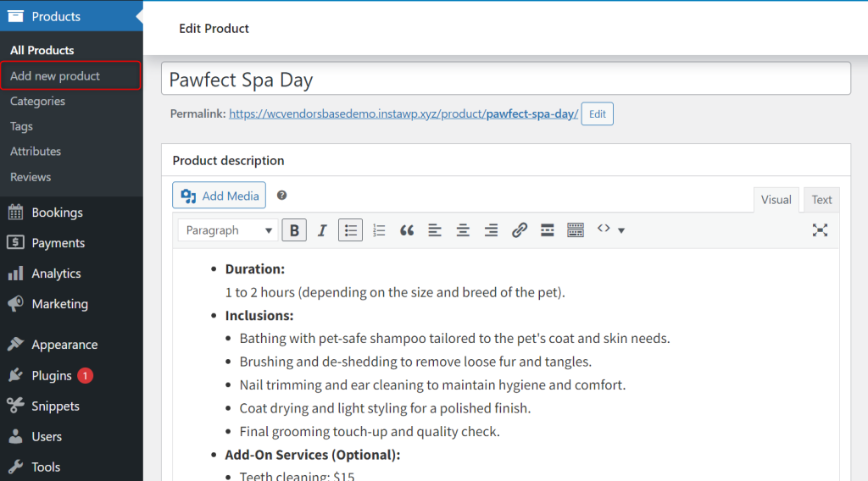This screenshot has height=481, width=868.
Task: Open Snippets menu label
Action: tap(55, 406)
